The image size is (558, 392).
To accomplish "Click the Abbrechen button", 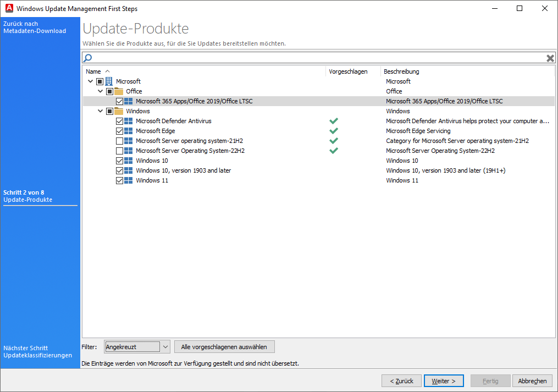I will (532, 381).
